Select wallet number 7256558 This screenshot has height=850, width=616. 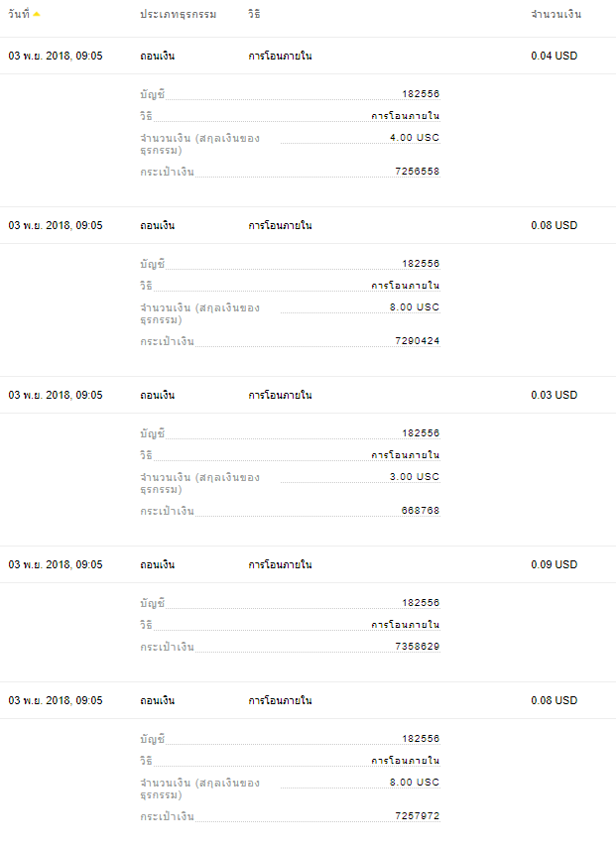tap(417, 172)
